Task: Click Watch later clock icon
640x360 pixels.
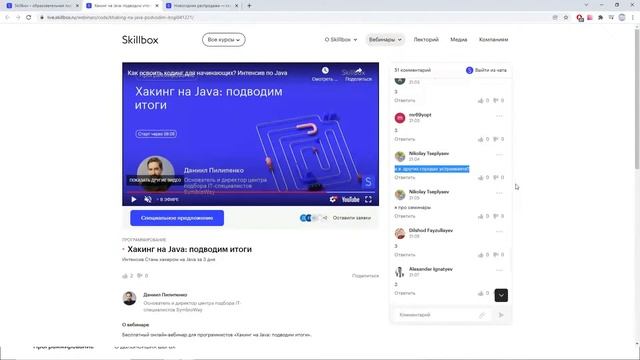Action: [x=325, y=71]
